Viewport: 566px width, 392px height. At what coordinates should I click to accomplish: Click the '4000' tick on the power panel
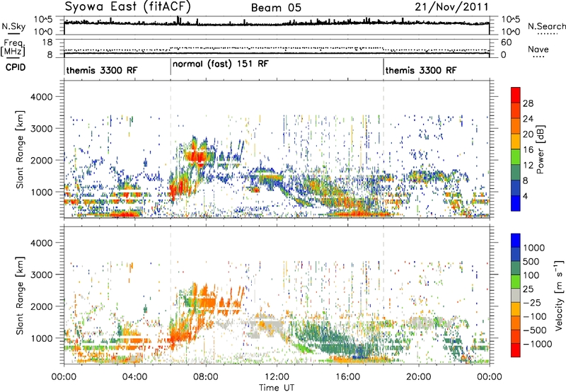41,97
